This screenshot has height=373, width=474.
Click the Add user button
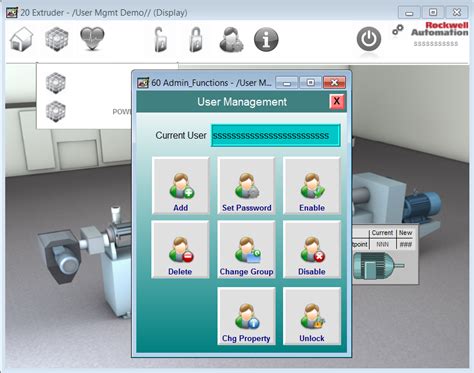(x=181, y=185)
